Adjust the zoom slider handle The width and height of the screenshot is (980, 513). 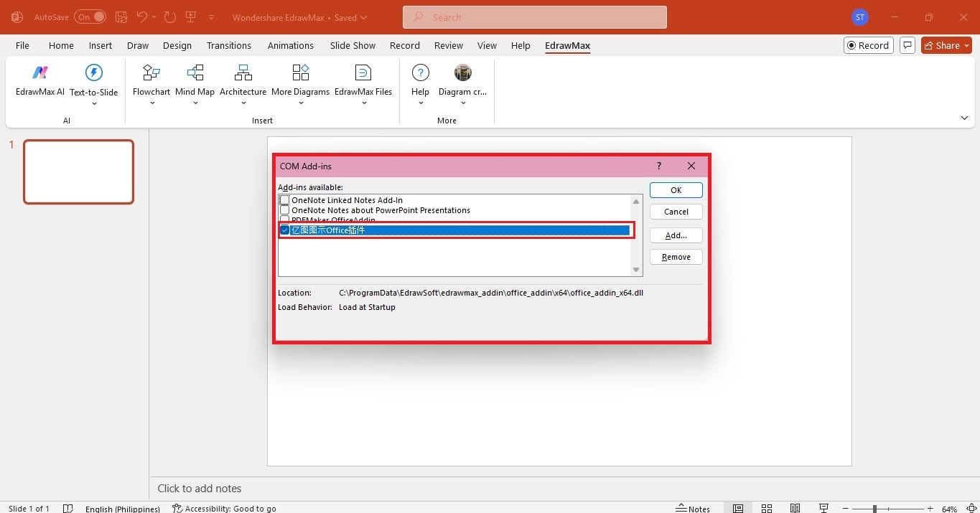[874, 508]
